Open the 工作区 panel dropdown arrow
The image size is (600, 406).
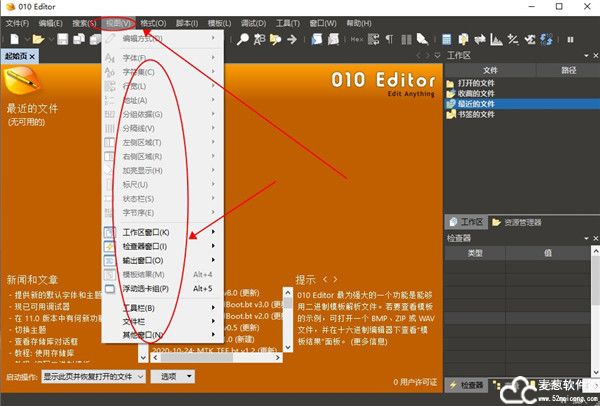click(587, 56)
